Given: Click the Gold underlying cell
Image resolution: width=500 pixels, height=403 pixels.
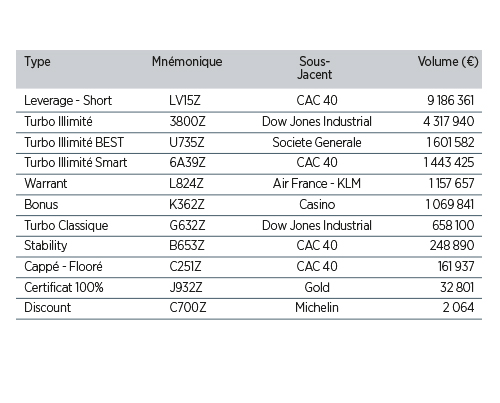Looking at the screenshot, I should 317,287.
